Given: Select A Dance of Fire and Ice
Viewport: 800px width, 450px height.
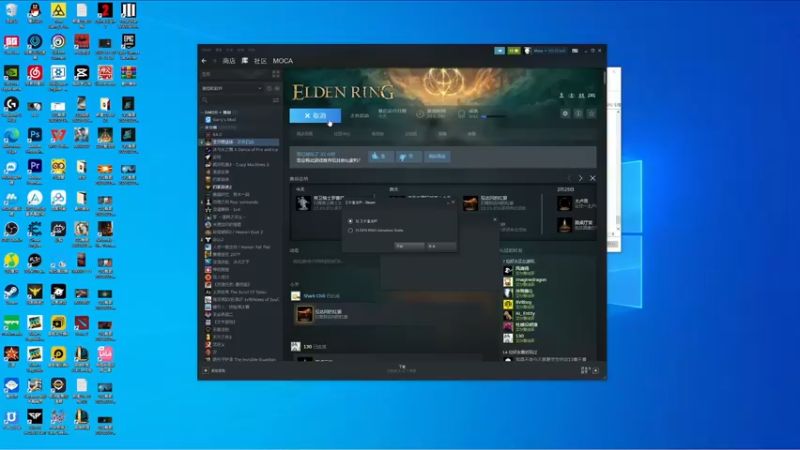Looking at the screenshot, I should pos(242,149).
